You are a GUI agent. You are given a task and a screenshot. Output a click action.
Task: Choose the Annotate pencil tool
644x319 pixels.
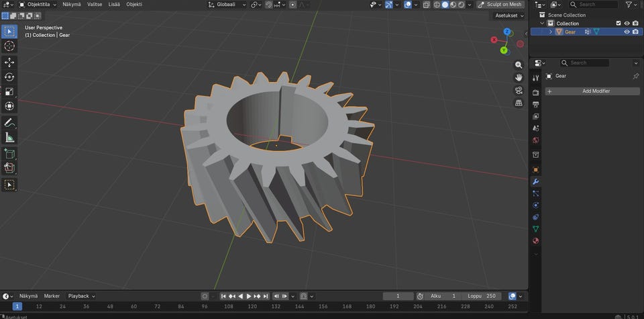[9, 123]
